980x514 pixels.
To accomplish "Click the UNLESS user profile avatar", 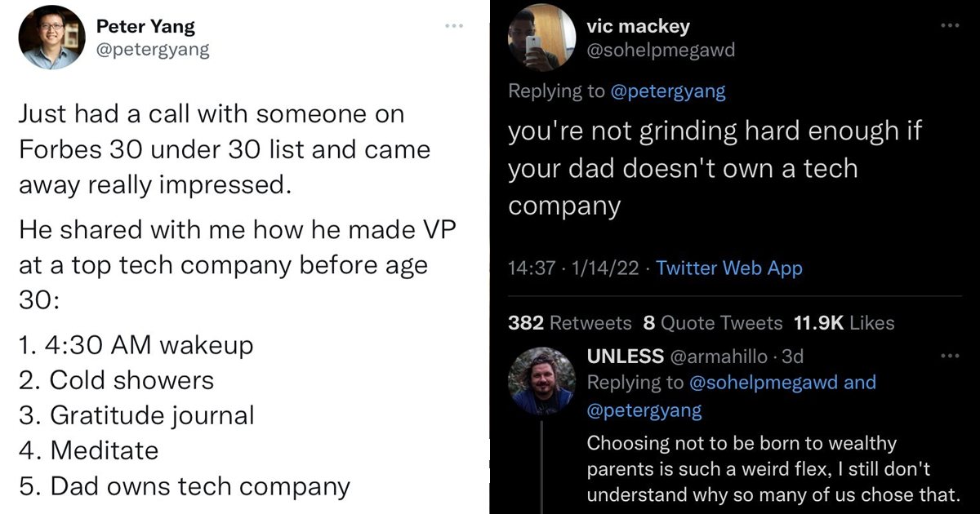I will tap(541, 381).
